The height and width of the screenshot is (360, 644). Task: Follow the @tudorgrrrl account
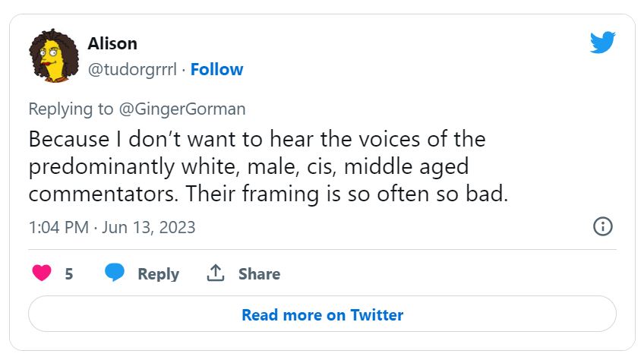click(x=216, y=70)
